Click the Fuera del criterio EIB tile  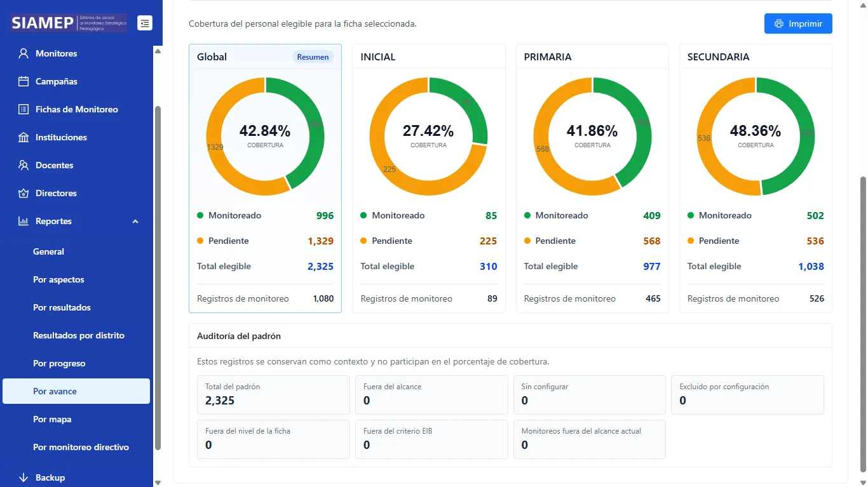(431, 439)
